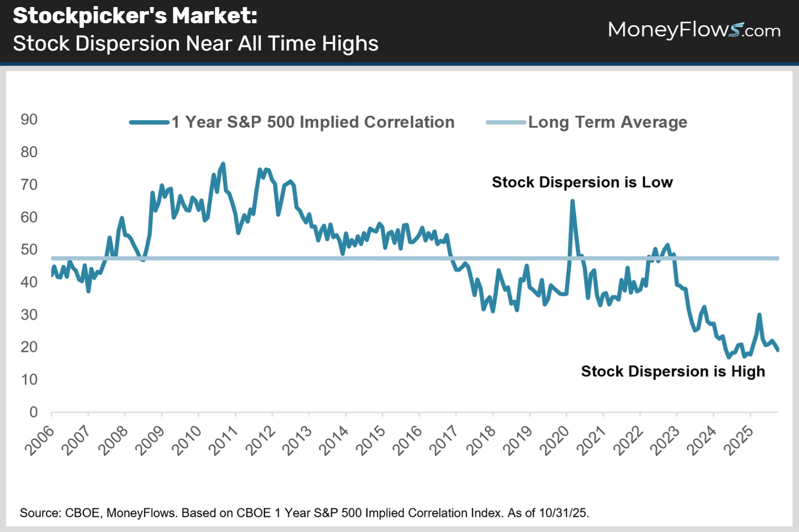The width and height of the screenshot is (799, 532).
Task: Click the light blue Long Term Average swatch
Action: 506,122
